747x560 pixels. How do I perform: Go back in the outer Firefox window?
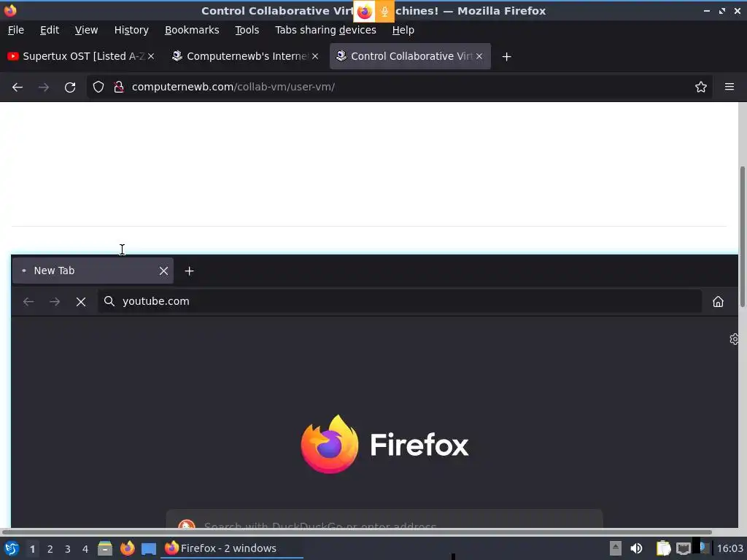(x=18, y=87)
